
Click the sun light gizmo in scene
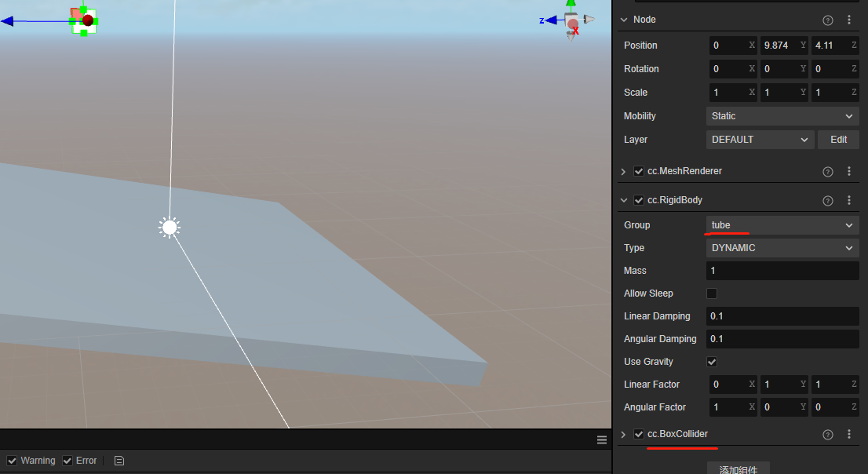point(170,227)
